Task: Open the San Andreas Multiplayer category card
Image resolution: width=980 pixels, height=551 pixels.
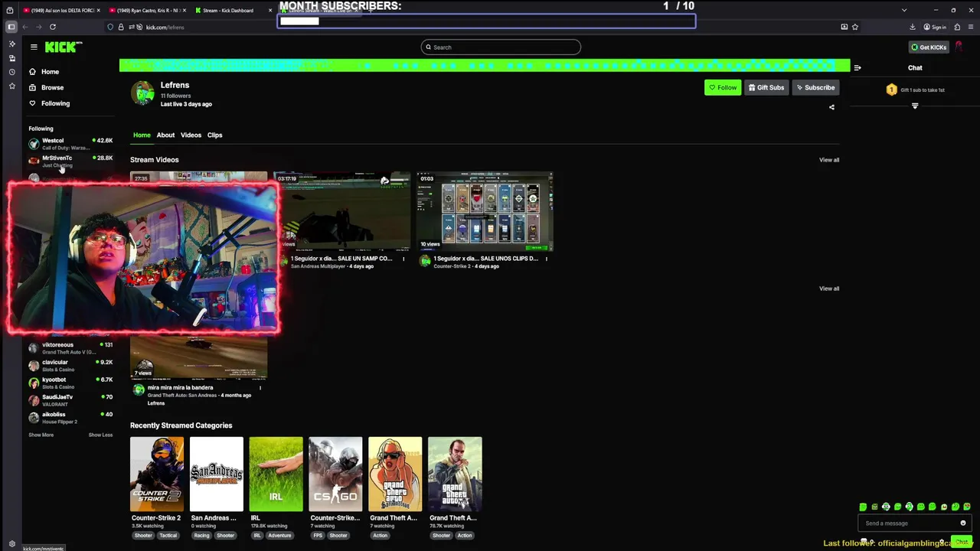Action: click(217, 474)
